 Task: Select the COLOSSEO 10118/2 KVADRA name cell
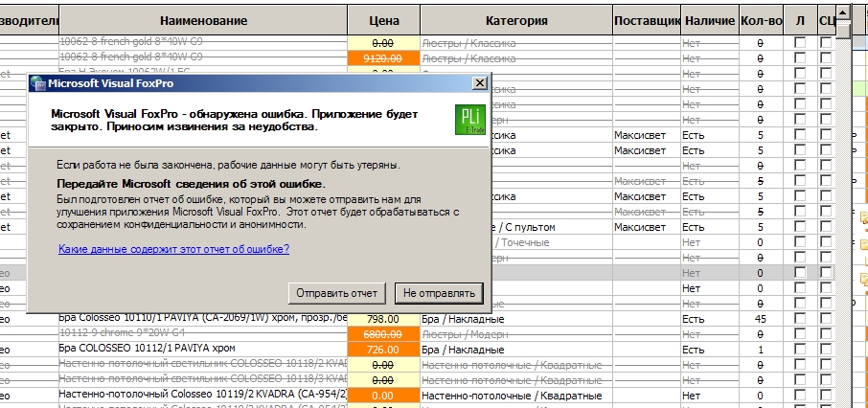pyautogui.click(x=203, y=365)
